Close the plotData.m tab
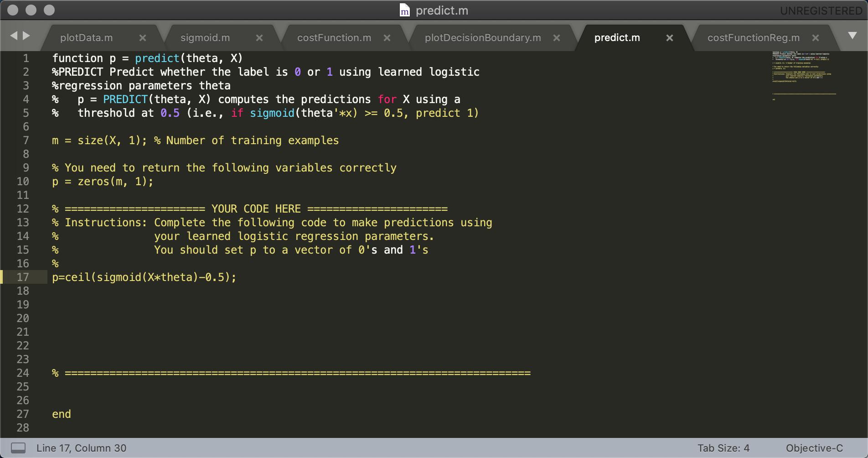The height and width of the screenshot is (458, 868). (143, 38)
